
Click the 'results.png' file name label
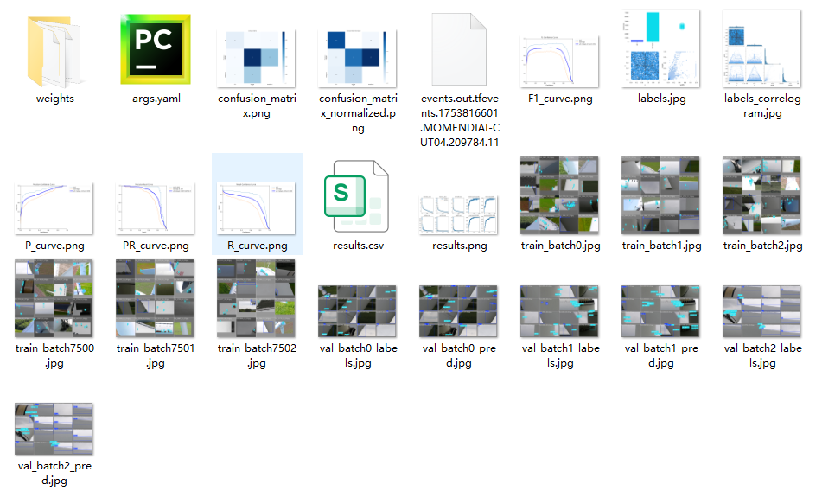[x=460, y=246]
